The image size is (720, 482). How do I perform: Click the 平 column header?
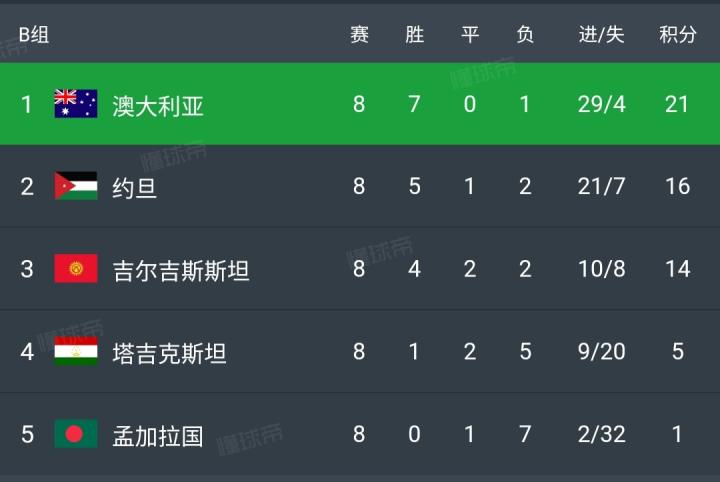[x=469, y=35]
